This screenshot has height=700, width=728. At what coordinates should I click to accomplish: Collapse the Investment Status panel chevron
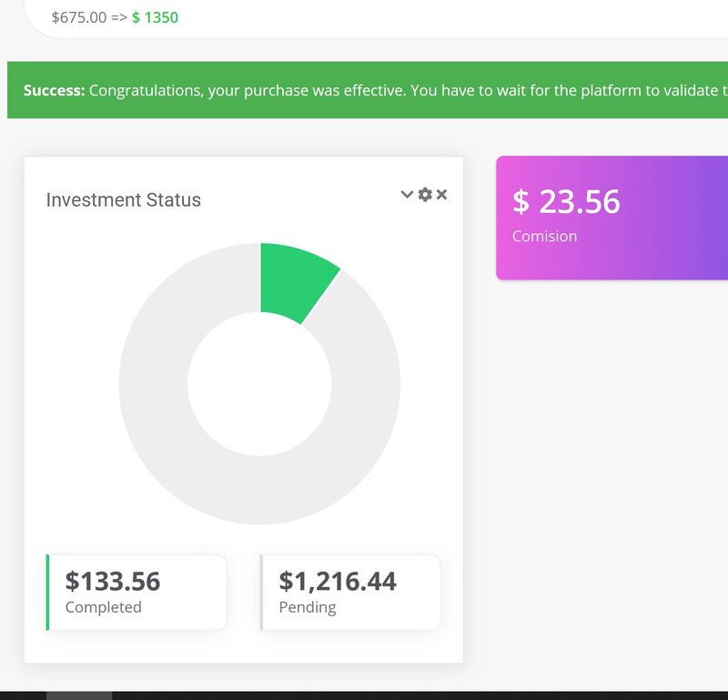tap(407, 194)
